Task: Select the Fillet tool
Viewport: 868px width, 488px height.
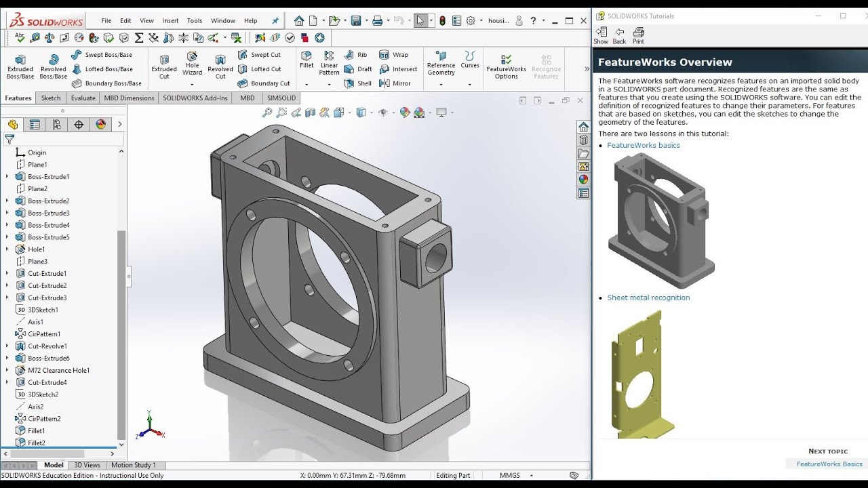Action: pyautogui.click(x=307, y=60)
